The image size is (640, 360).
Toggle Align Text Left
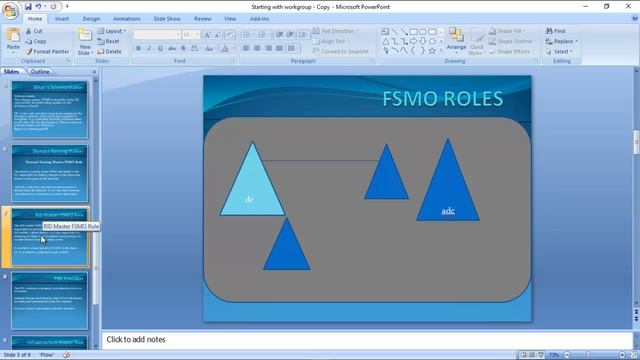pyautogui.click(x=246, y=49)
